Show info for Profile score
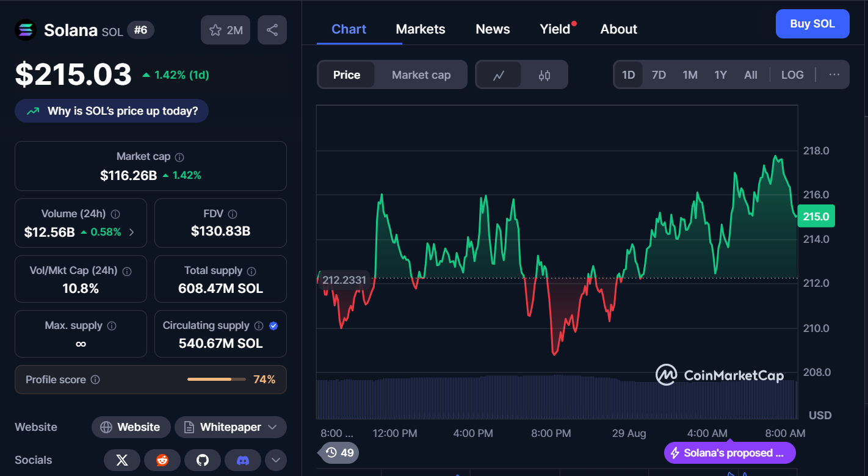Viewport: 868px width, 476px height. pos(95,380)
